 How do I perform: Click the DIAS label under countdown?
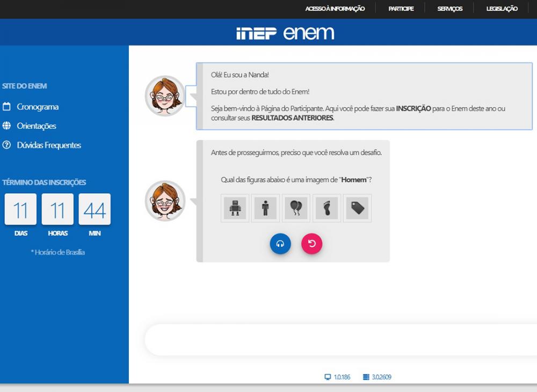21,233
